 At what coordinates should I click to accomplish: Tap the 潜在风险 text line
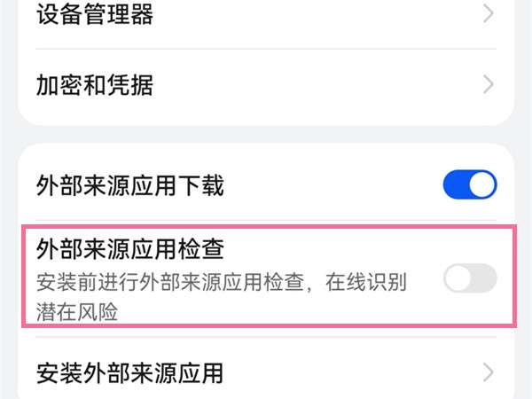click(77, 311)
